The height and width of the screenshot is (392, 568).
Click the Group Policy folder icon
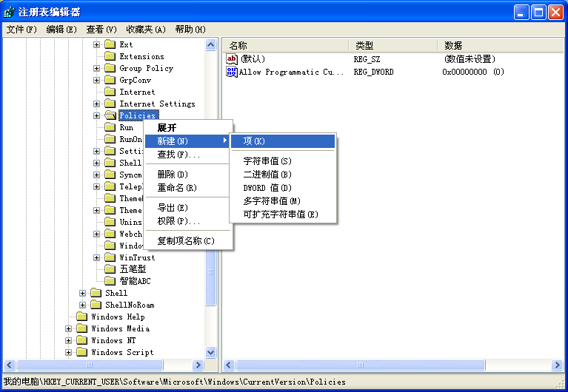(x=110, y=68)
